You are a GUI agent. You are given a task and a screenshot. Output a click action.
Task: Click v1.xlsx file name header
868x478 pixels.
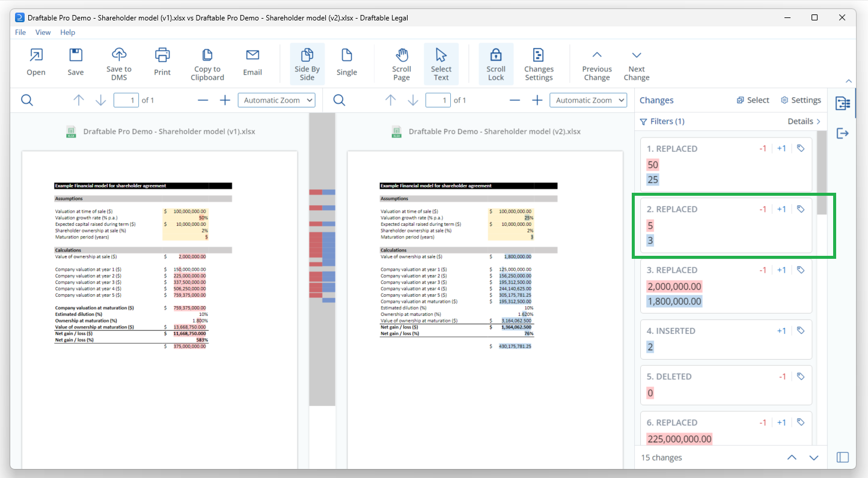pyautogui.click(x=169, y=132)
